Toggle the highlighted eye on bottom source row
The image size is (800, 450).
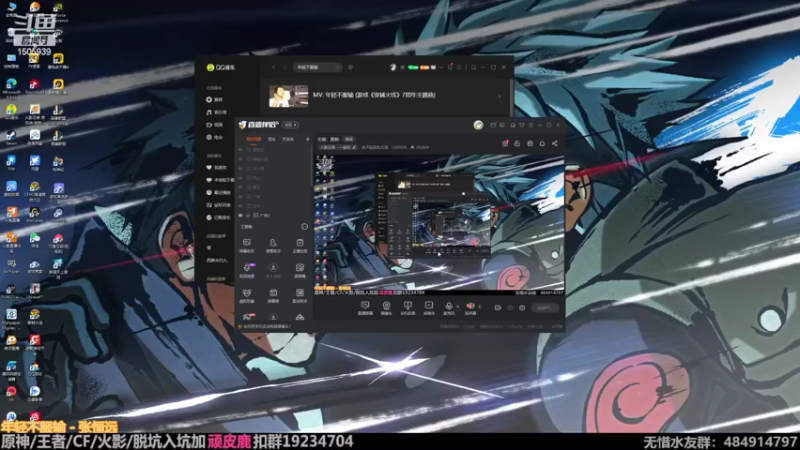pos(241,216)
